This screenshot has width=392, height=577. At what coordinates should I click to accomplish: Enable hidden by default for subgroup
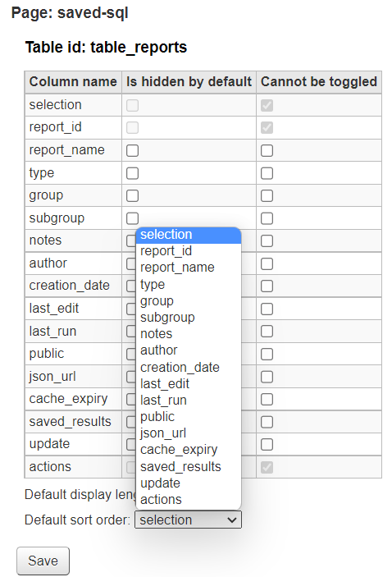click(x=132, y=218)
